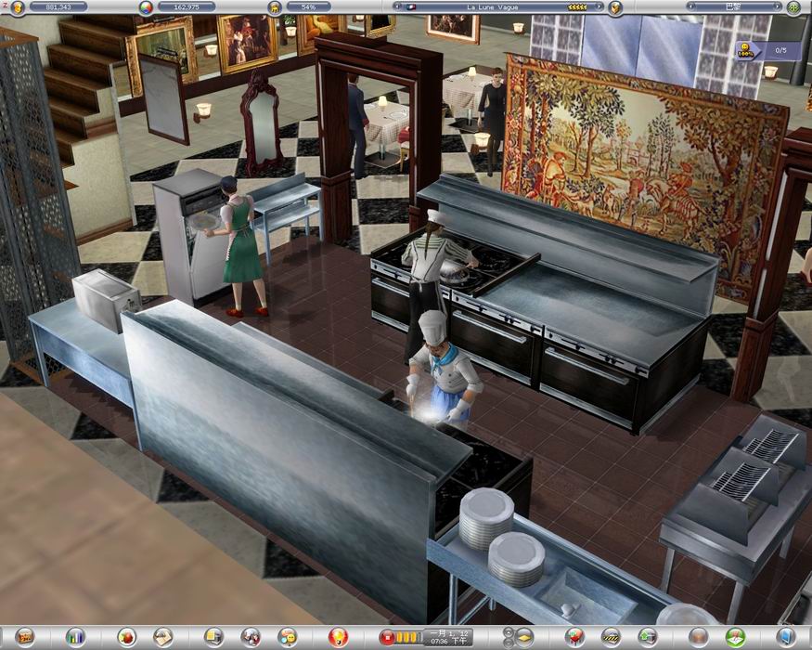Image resolution: width=812 pixels, height=650 pixels.
Task: Click the lightbulb hint icon
Action: (339, 637)
